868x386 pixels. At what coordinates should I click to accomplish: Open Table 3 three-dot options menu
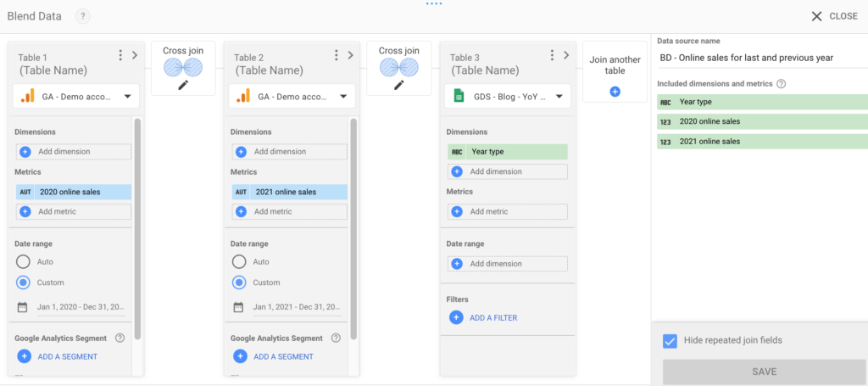tap(552, 55)
